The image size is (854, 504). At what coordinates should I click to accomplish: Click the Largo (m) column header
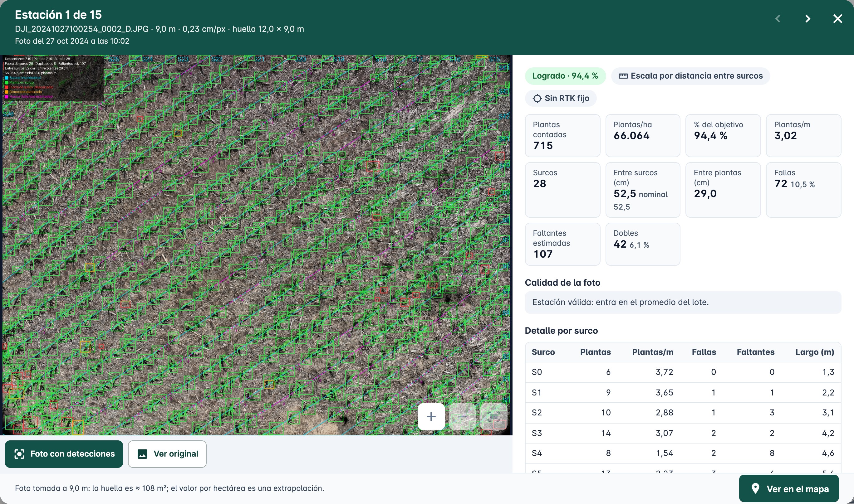coord(815,352)
